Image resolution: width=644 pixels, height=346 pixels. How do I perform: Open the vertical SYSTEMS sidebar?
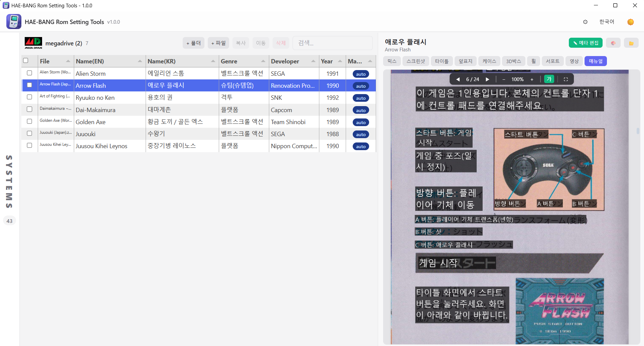click(x=9, y=182)
